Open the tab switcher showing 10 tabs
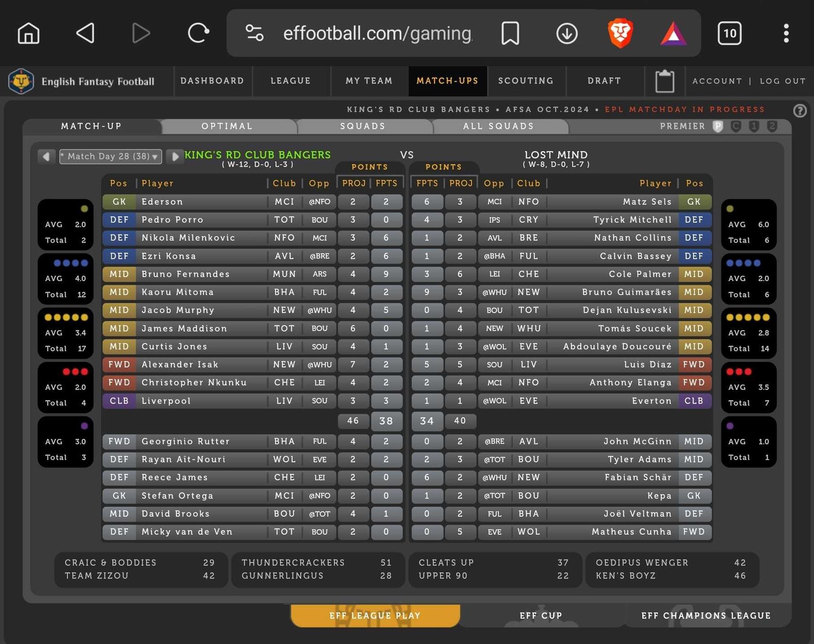Image resolution: width=814 pixels, height=644 pixels. (730, 33)
